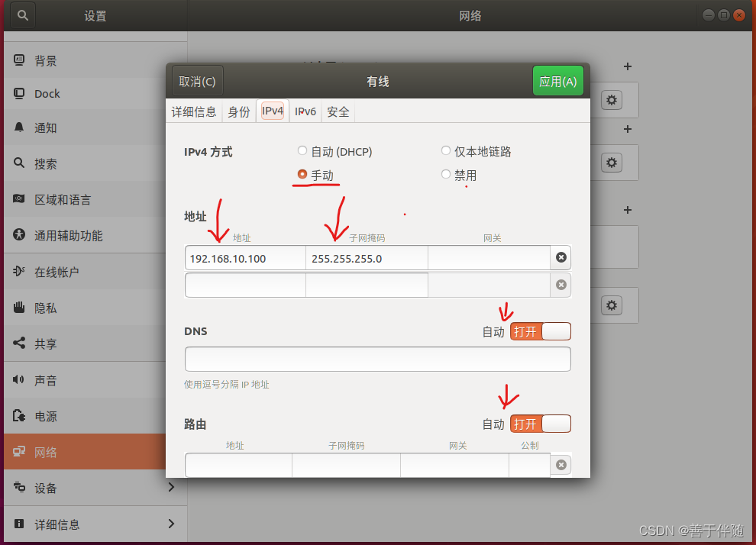Click the 通知 label in sidebar
This screenshot has height=545, width=756.
click(46, 127)
